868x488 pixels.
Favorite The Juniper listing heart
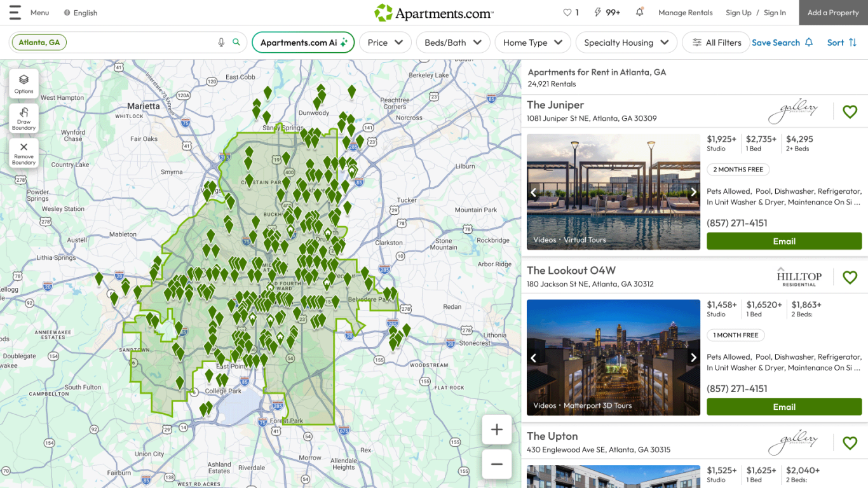[850, 112]
